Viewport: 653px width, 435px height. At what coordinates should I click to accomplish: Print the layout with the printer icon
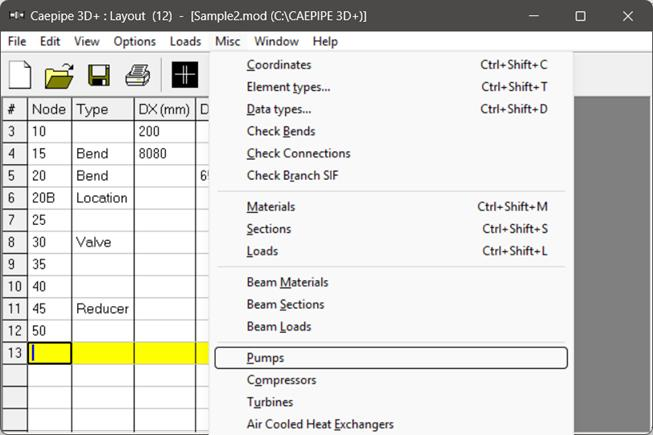click(x=138, y=75)
